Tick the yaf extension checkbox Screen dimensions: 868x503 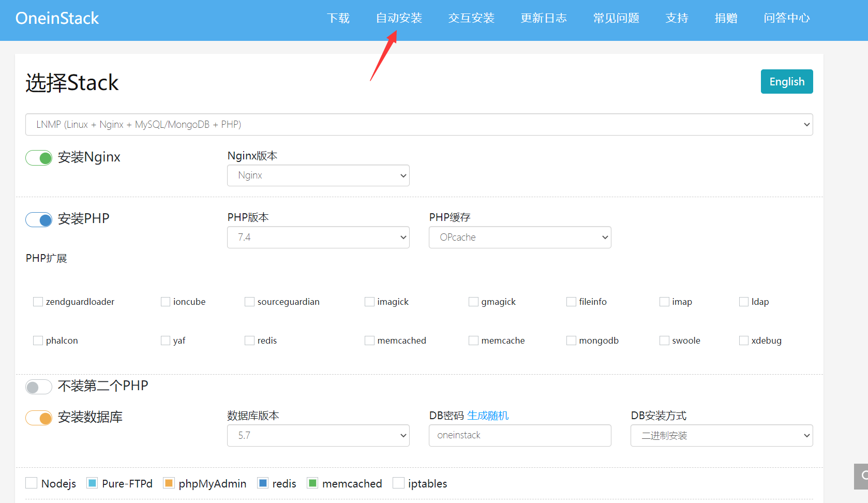(x=166, y=341)
